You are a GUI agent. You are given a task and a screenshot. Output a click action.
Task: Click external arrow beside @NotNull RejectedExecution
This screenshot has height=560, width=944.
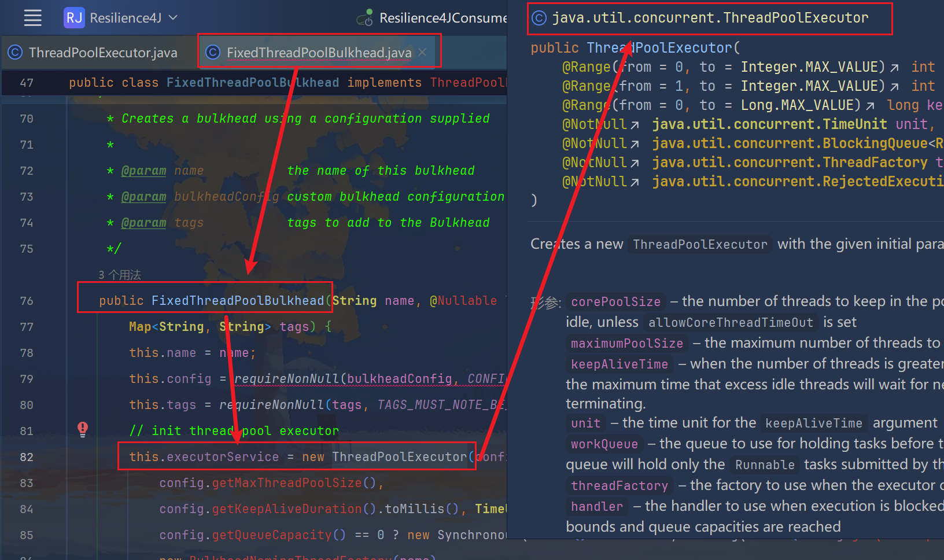(635, 182)
